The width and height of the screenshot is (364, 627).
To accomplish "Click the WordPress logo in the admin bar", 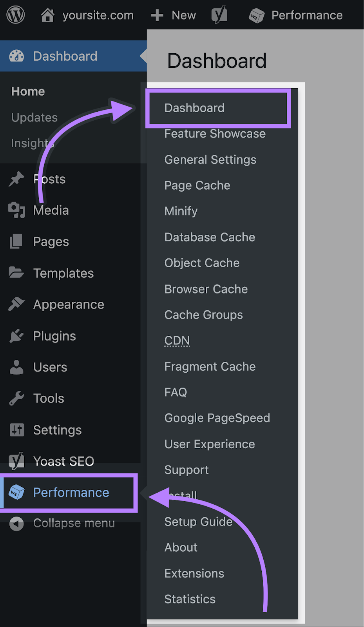I will click(15, 15).
